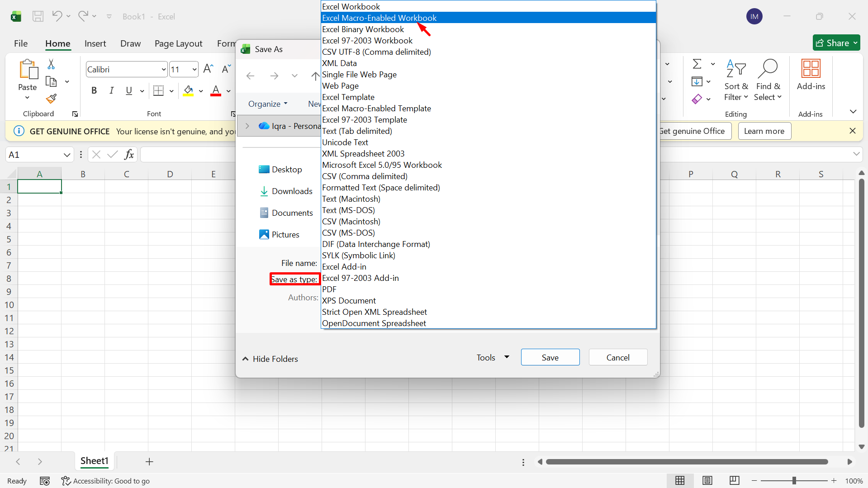The height and width of the screenshot is (488, 868).
Task: Open the font name Calibri dropdown
Action: point(164,69)
